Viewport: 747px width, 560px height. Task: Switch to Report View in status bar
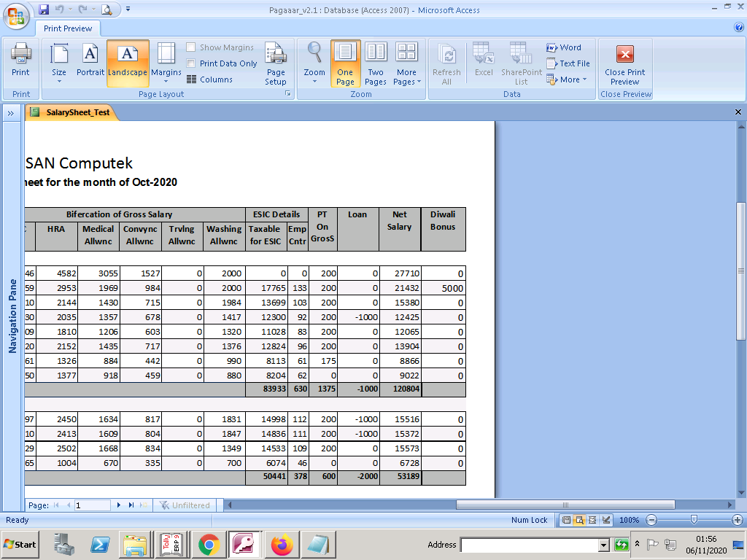566,520
